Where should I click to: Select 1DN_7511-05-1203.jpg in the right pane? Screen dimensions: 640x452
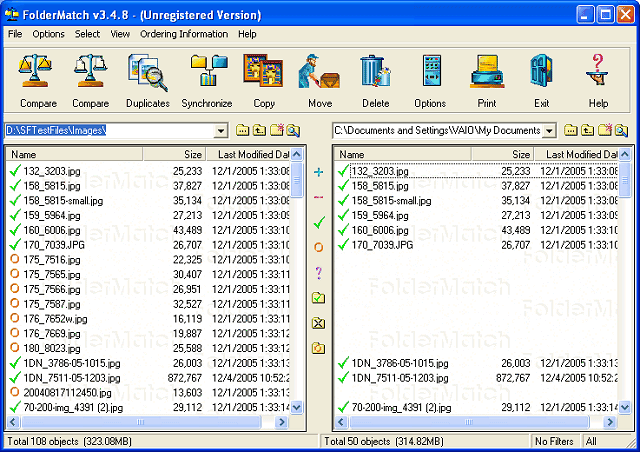477,378
